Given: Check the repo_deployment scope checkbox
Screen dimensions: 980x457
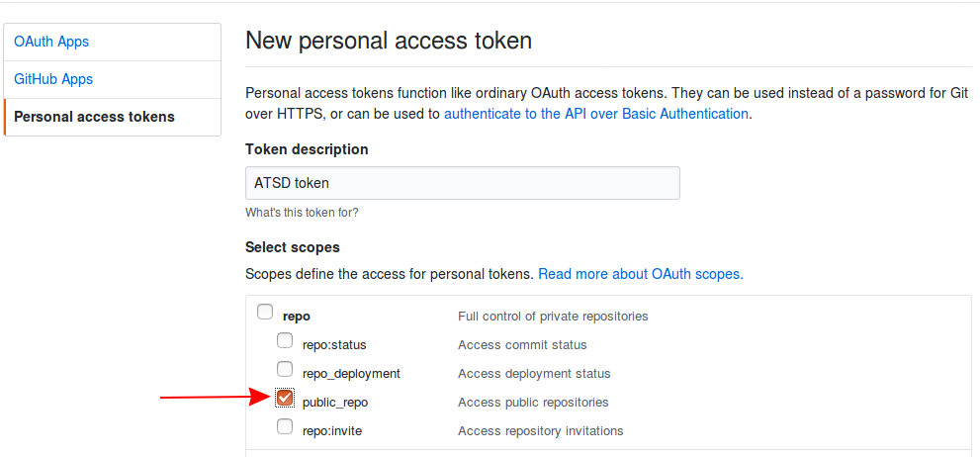Looking at the screenshot, I should click(285, 369).
